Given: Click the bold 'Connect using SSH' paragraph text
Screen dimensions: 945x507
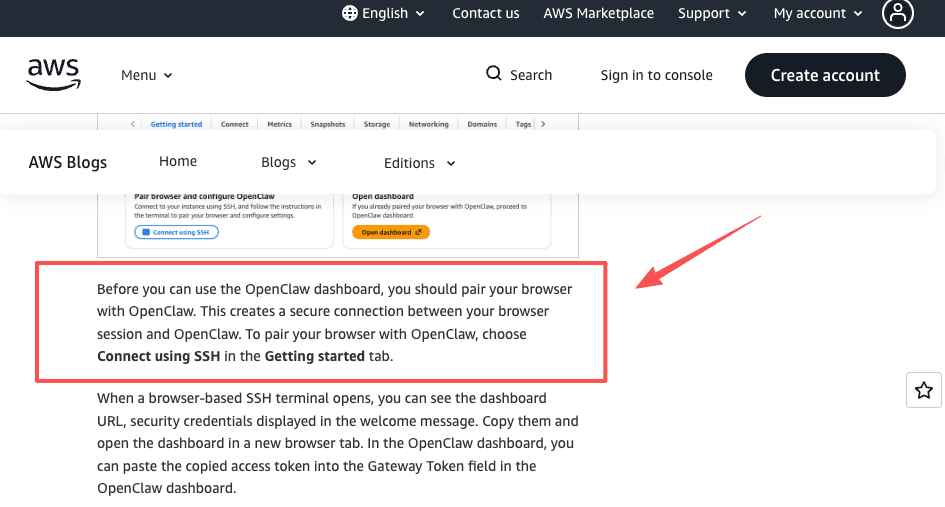Looking at the screenshot, I should (x=159, y=356).
